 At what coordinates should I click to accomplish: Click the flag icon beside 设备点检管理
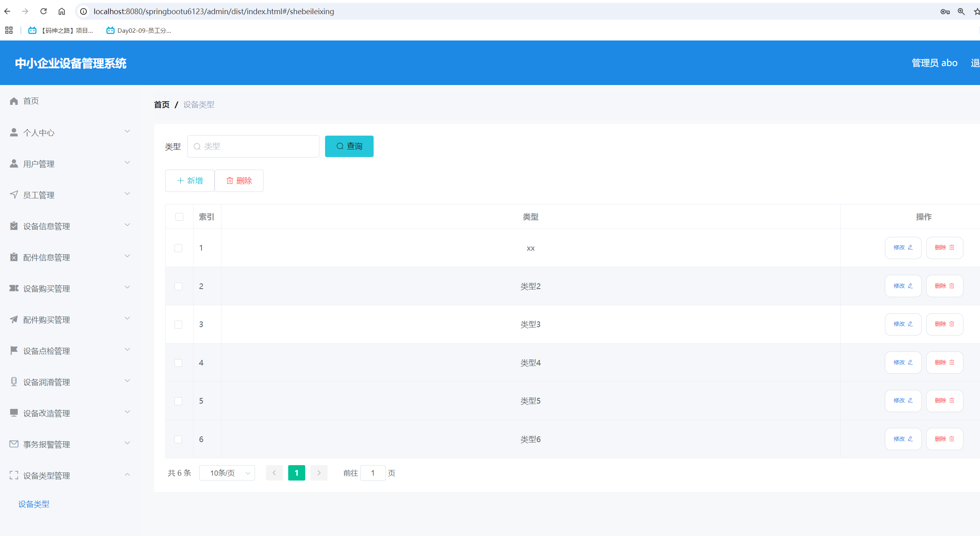point(14,351)
